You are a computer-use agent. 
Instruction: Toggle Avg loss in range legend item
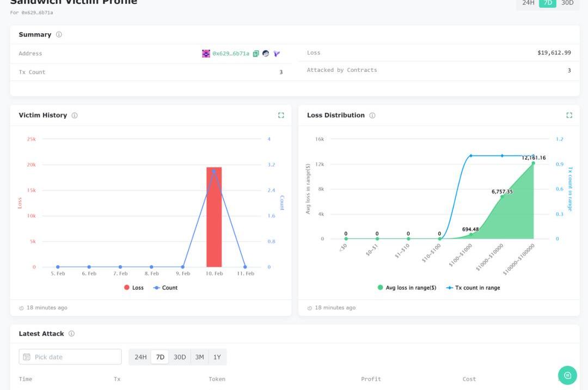pos(407,288)
